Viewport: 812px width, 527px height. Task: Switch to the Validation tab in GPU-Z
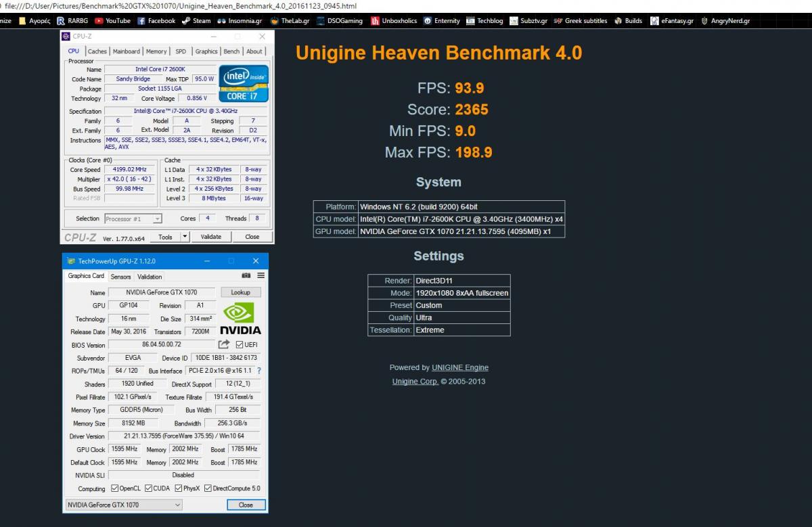point(150,277)
